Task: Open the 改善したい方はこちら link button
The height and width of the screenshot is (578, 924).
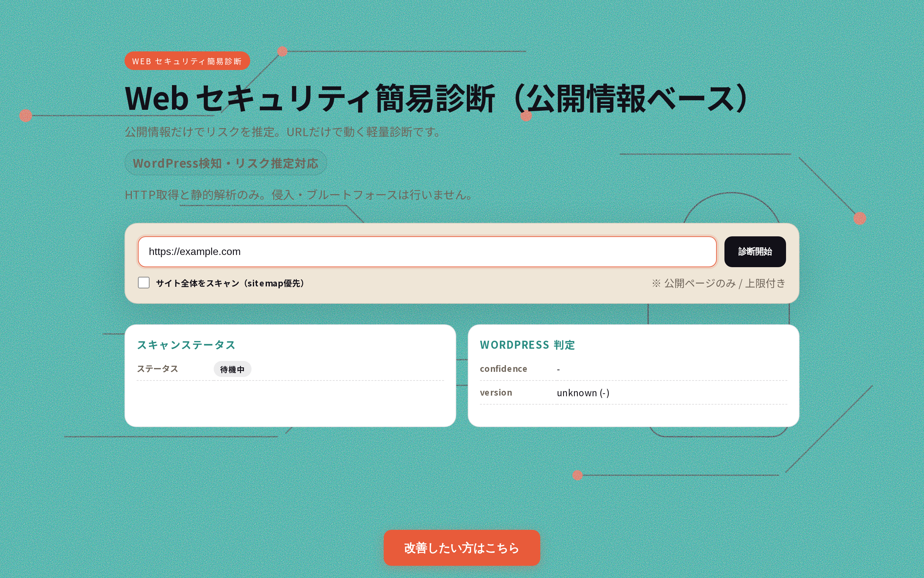Action: point(462,547)
